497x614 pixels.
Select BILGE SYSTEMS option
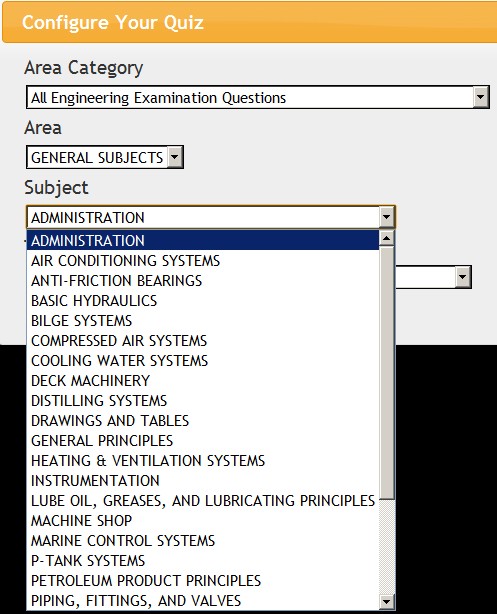(202, 320)
